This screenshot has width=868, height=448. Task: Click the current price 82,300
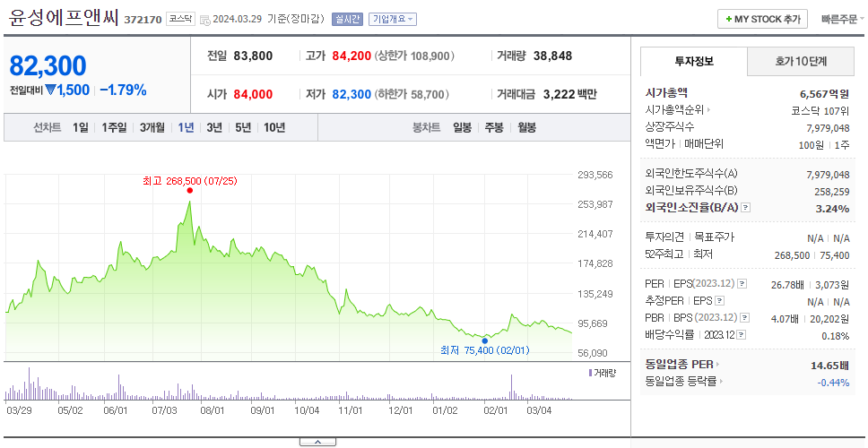(x=48, y=65)
